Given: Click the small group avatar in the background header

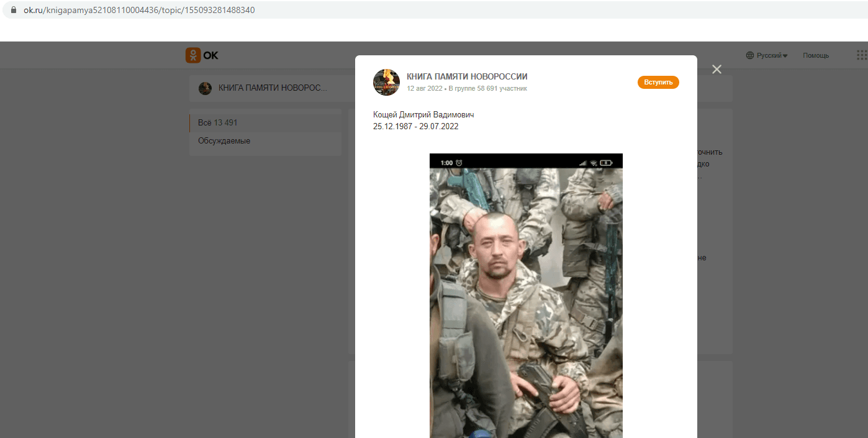Looking at the screenshot, I should [205, 88].
